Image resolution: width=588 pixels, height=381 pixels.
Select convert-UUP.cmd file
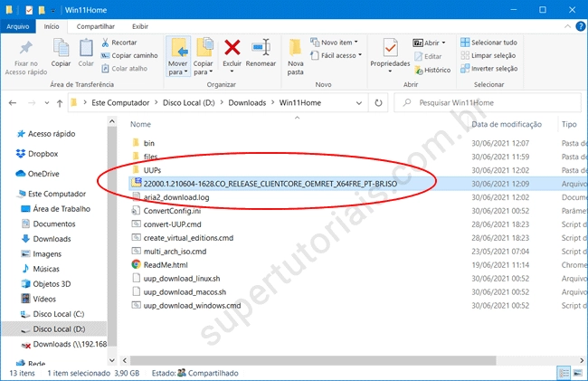pyautogui.click(x=172, y=224)
